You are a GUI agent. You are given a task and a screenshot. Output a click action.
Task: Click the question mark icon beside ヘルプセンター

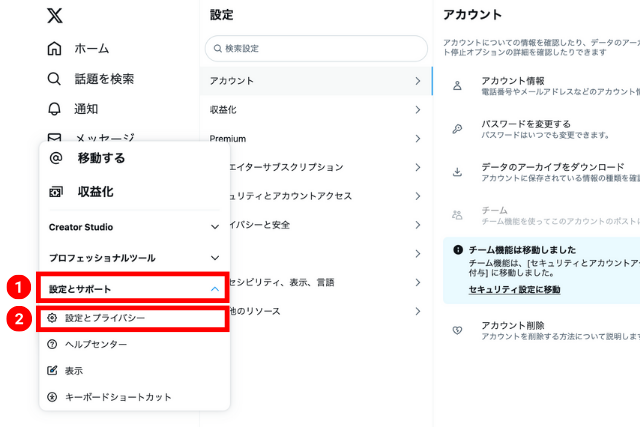52,344
